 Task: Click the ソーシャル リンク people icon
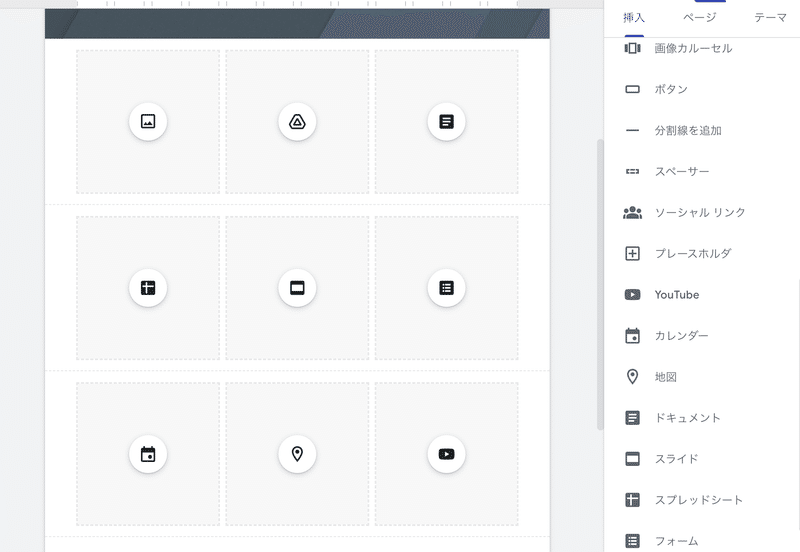pos(632,212)
